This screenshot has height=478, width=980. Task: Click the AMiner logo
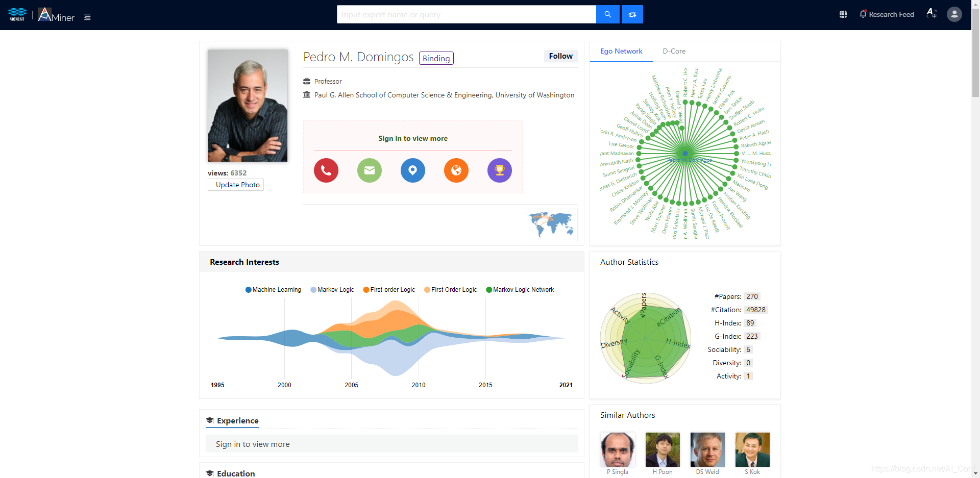(x=56, y=15)
